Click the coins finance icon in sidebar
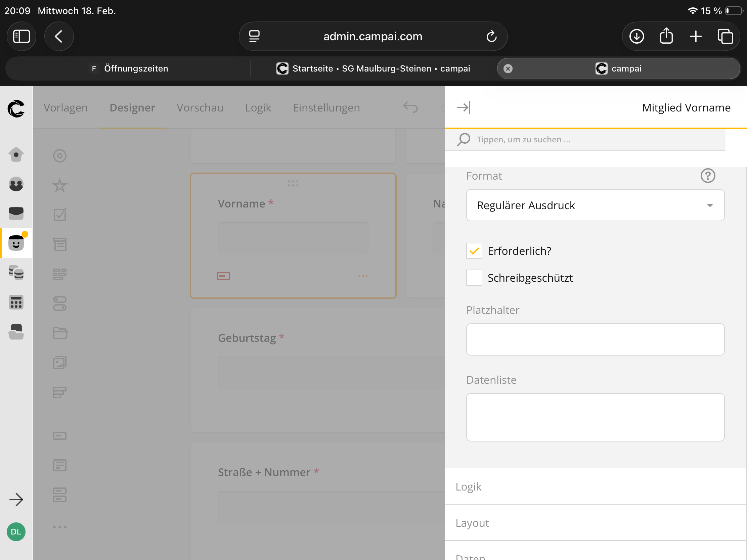Viewport: 747px width, 560px height. [16, 272]
